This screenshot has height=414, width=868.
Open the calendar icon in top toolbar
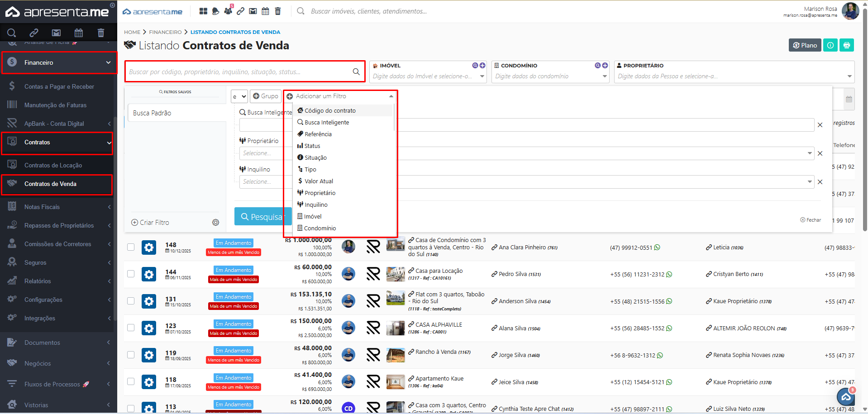265,11
